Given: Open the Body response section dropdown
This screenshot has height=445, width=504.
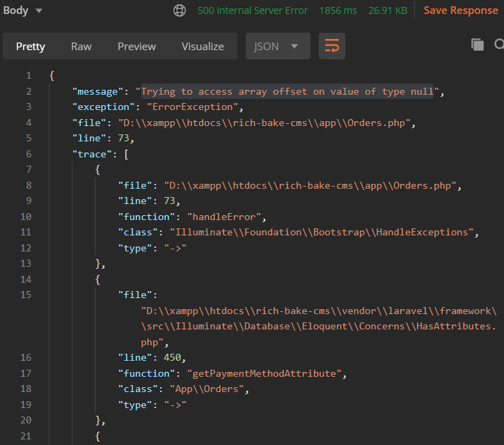Looking at the screenshot, I should [x=23, y=10].
